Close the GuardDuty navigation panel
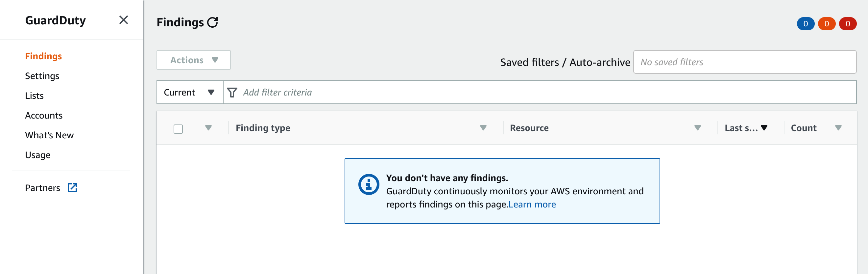Viewport: 868px width, 274px height. 124,20
